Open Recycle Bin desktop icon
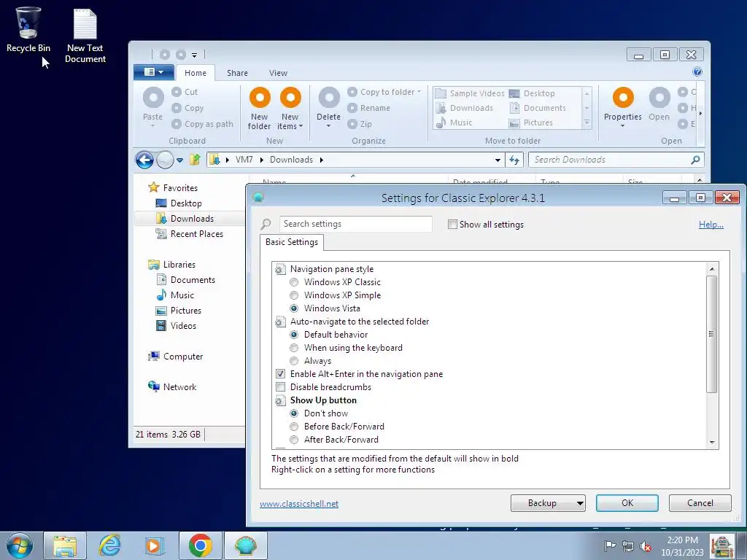 pos(28,29)
